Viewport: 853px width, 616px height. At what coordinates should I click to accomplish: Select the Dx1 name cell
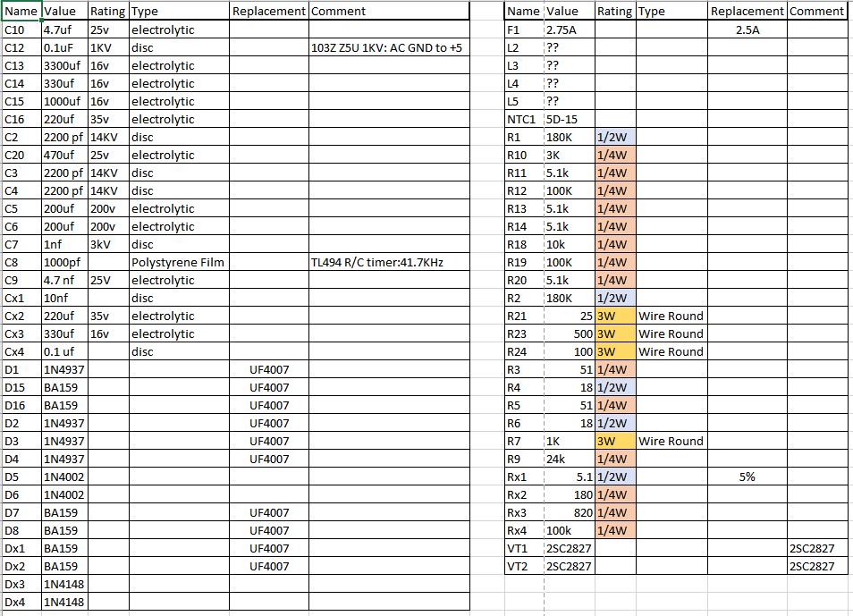(x=22, y=549)
